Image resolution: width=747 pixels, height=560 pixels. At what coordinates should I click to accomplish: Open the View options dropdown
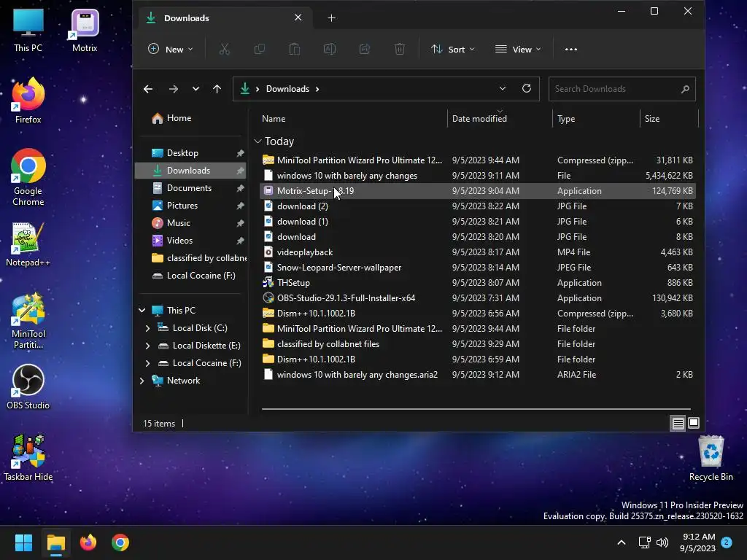coord(518,49)
